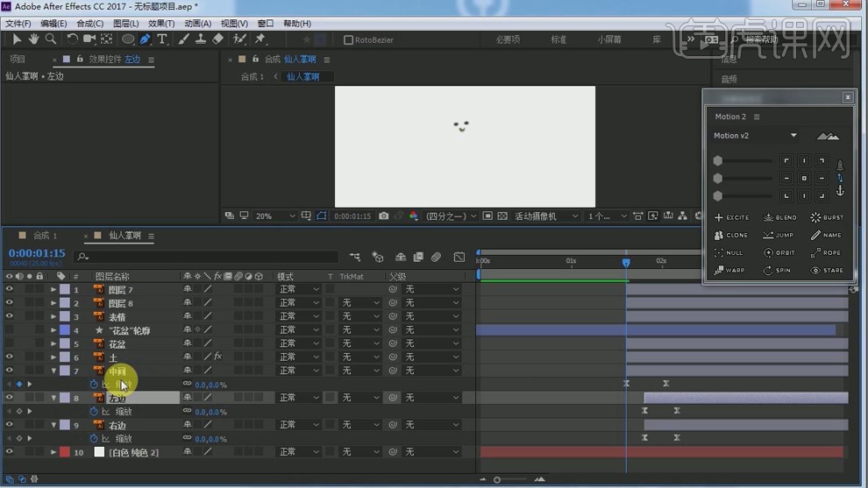This screenshot has height=488, width=868.
Task: Click the JUMP tool in Motion panel
Action: pyautogui.click(x=779, y=235)
